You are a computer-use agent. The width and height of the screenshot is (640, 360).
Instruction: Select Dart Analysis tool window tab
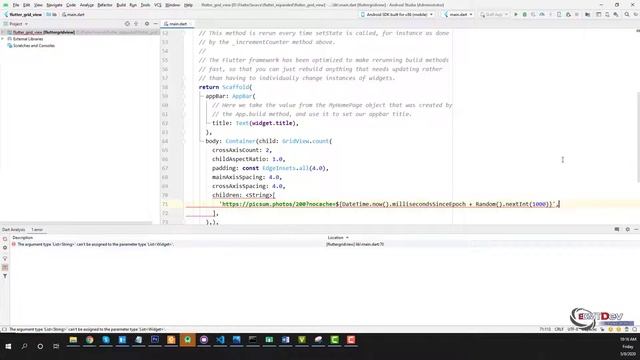coord(13,229)
